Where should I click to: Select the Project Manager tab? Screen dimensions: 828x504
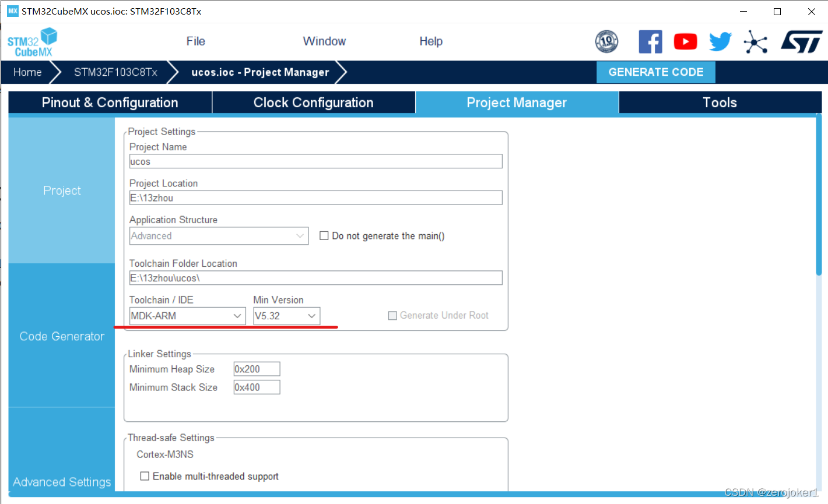517,103
